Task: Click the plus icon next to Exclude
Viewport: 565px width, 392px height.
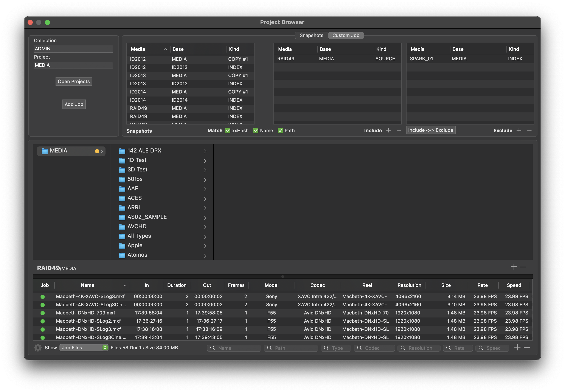Action: point(519,131)
